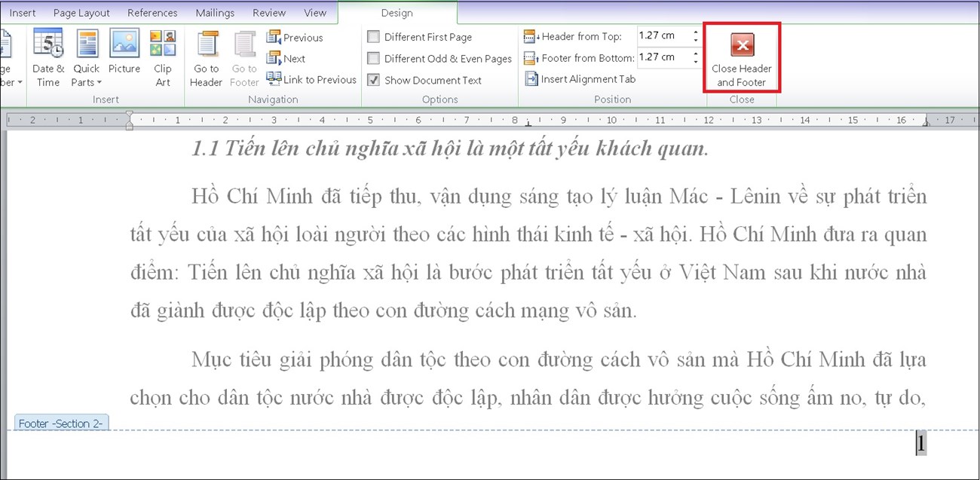Click Go to Footer
The image size is (980, 480).
point(243,57)
